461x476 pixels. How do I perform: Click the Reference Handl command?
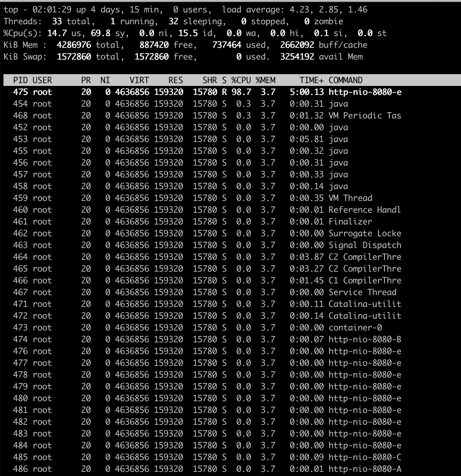[365, 210]
